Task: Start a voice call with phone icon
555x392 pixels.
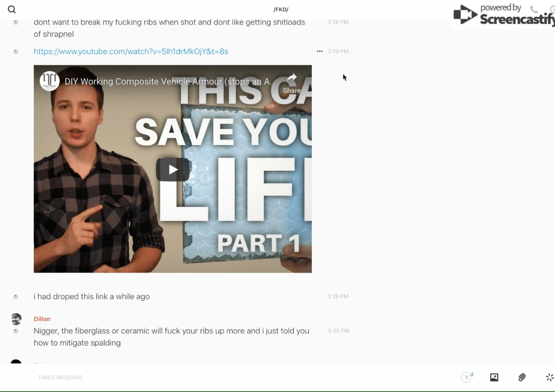Action: pyautogui.click(x=534, y=10)
